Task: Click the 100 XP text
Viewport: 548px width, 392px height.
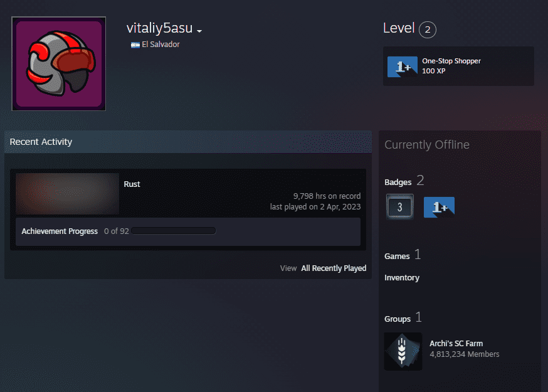Action: pyautogui.click(x=433, y=71)
